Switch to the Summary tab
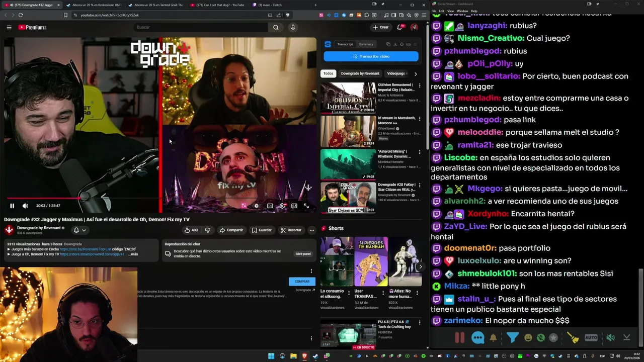 tap(366, 44)
